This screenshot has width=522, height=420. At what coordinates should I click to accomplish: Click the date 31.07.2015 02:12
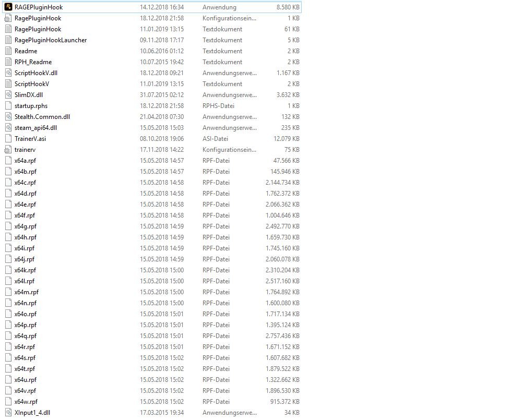[162, 95]
